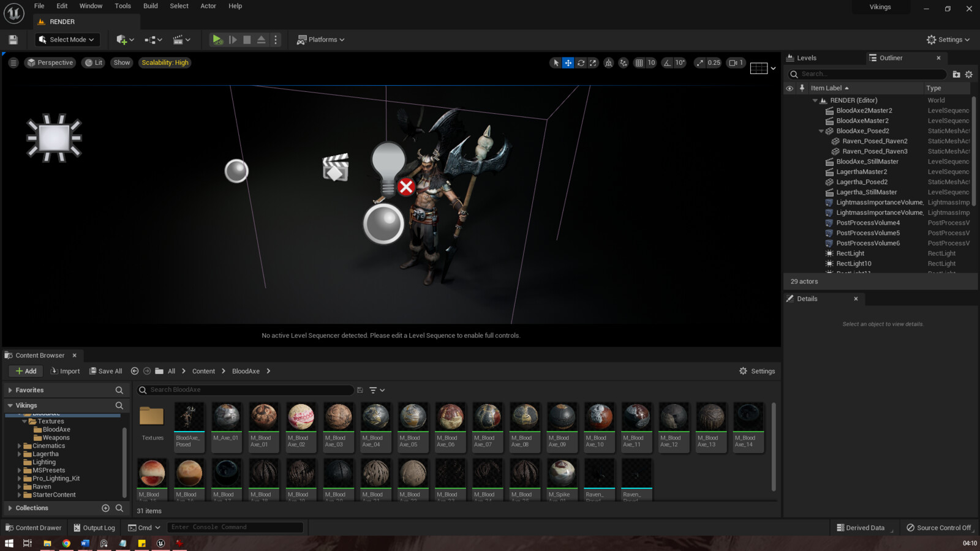
Task: Open Outliner settings gear
Action: [969, 74]
